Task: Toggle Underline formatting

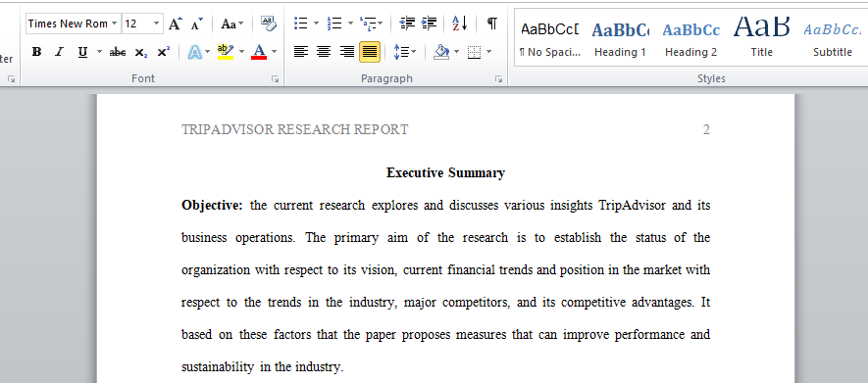Action: 82,52
